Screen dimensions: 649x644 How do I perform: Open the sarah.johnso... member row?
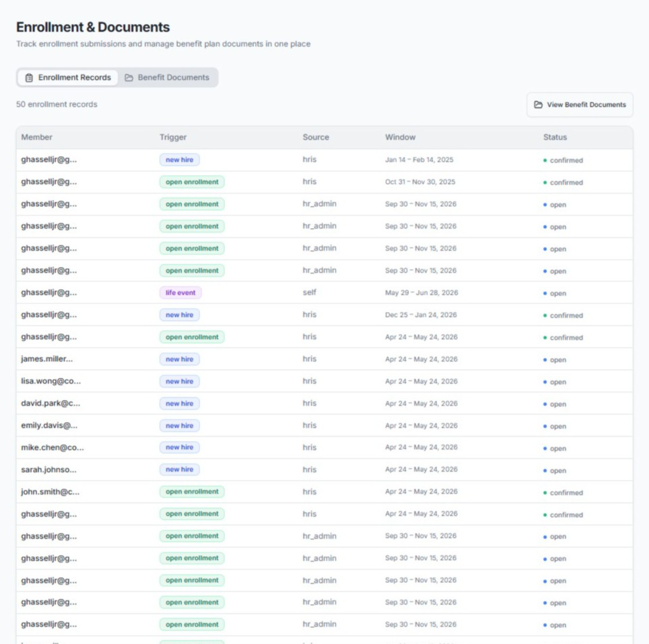pos(324,469)
